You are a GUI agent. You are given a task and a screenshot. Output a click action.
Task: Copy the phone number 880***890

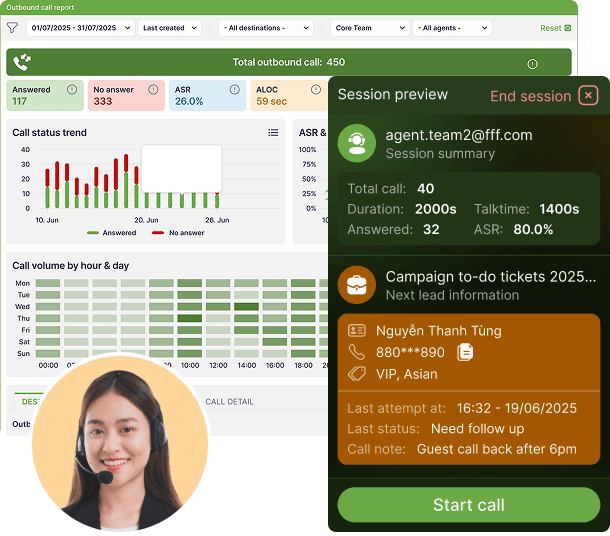[x=465, y=352]
